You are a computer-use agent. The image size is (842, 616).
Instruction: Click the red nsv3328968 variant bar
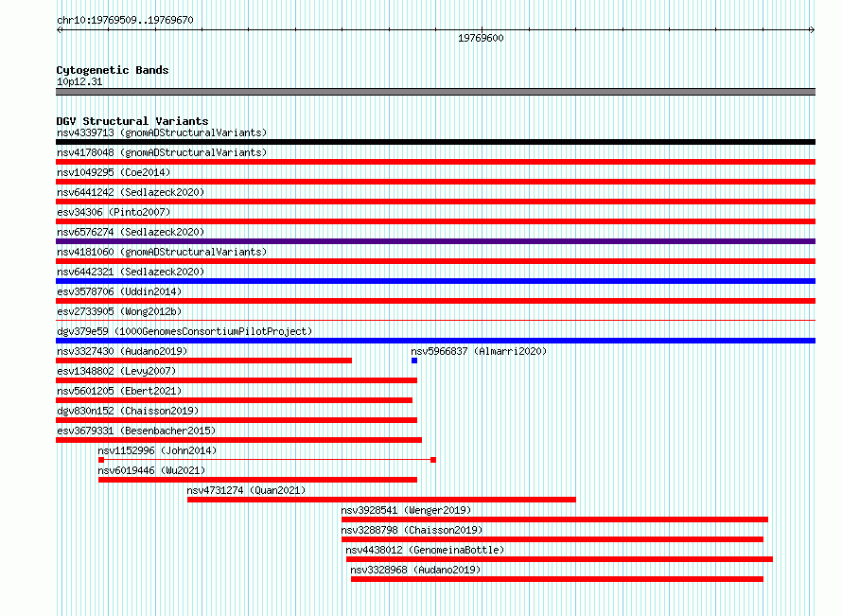[557, 579]
